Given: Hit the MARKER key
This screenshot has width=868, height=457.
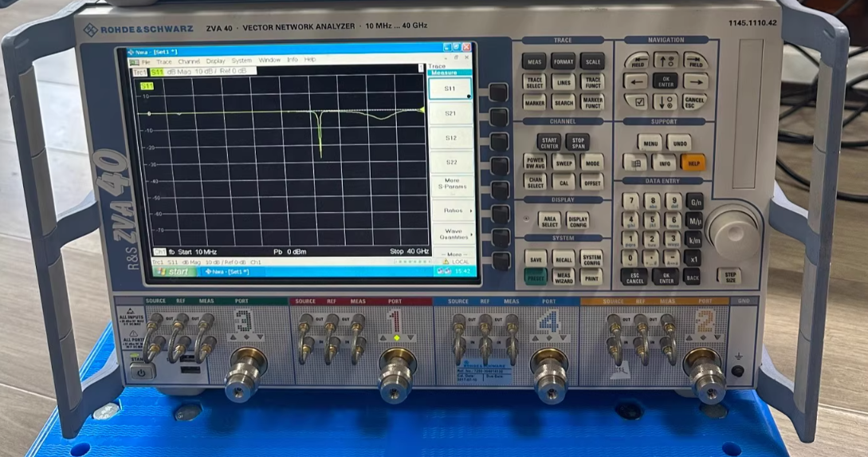Looking at the screenshot, I should click(x=534, y=102).
